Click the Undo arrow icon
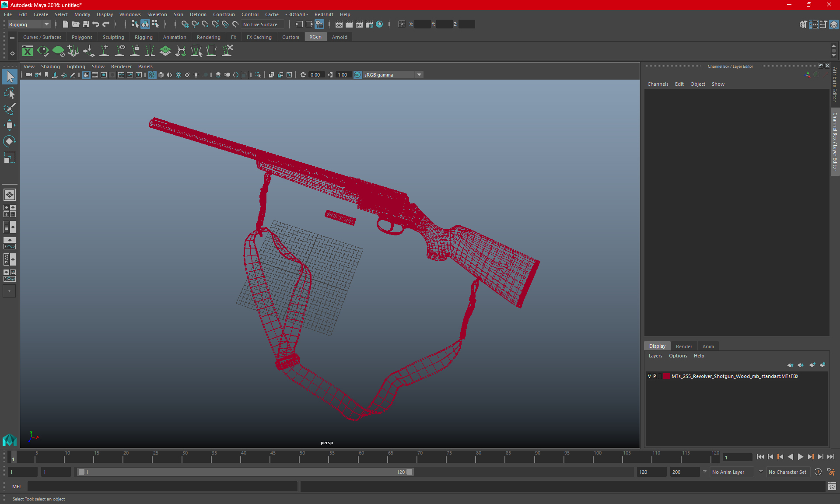Screen dimensions: 840x504 (96, 24)
